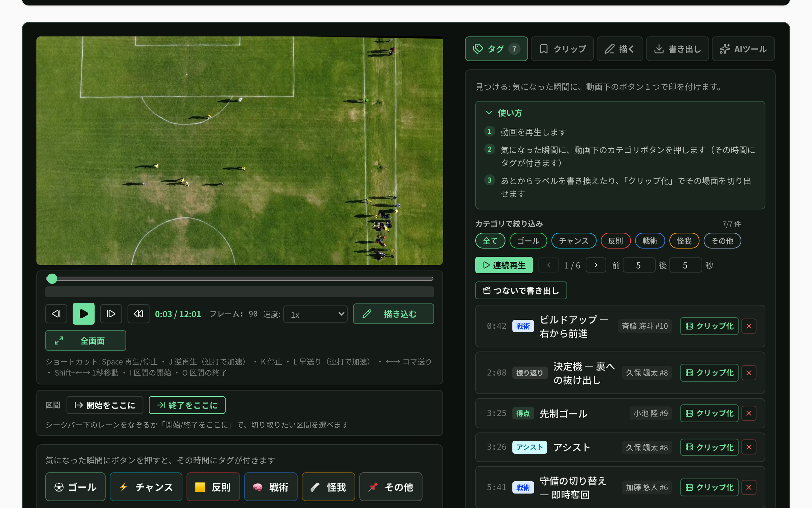
Task: Tag the moment as その他
Action: click(x=391, y=487)
